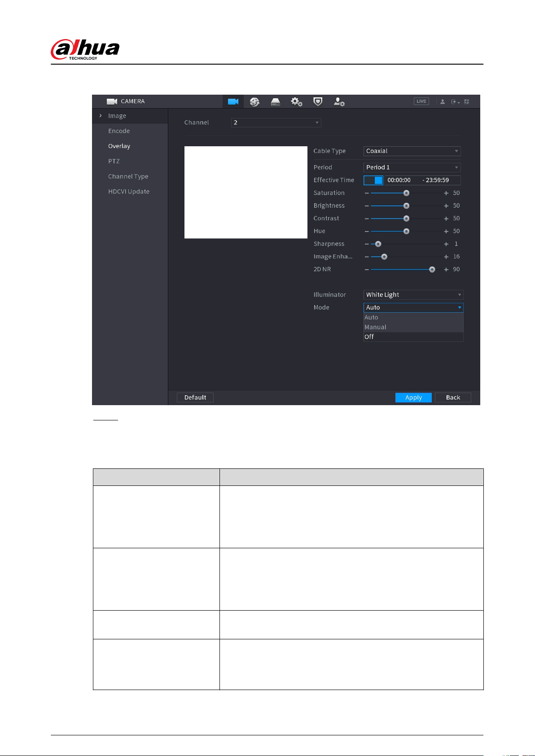
Task: Decrease Contrast with minus icon
Action: (367, 218)
